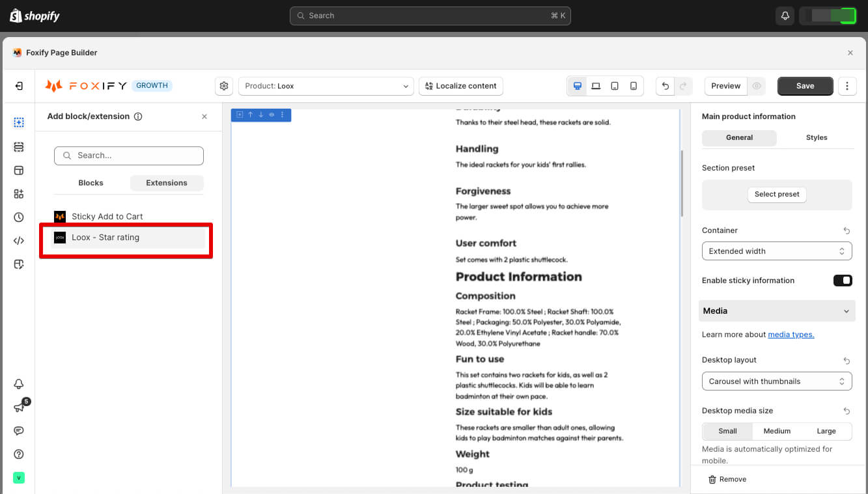Open the Styles tab

(817, 138)
